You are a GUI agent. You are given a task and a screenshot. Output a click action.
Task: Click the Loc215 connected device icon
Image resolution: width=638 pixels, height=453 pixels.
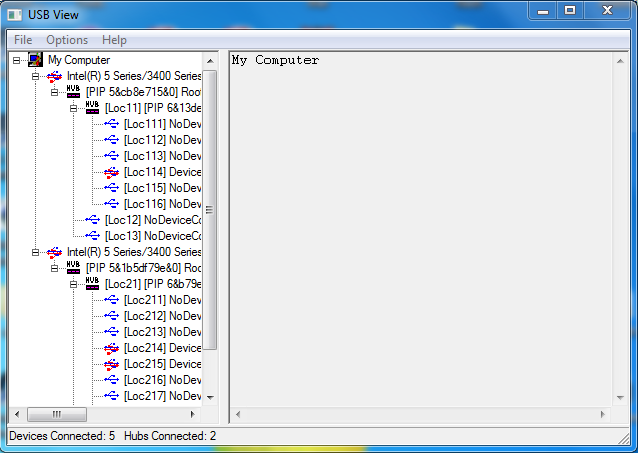111,364
